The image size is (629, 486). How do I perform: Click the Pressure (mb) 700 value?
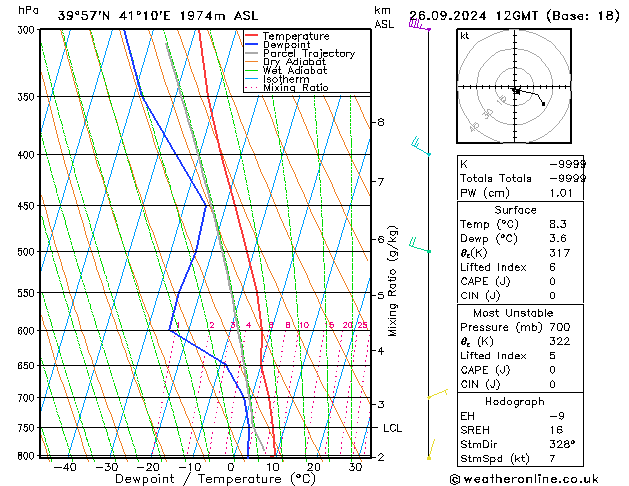tap(560, 327)
